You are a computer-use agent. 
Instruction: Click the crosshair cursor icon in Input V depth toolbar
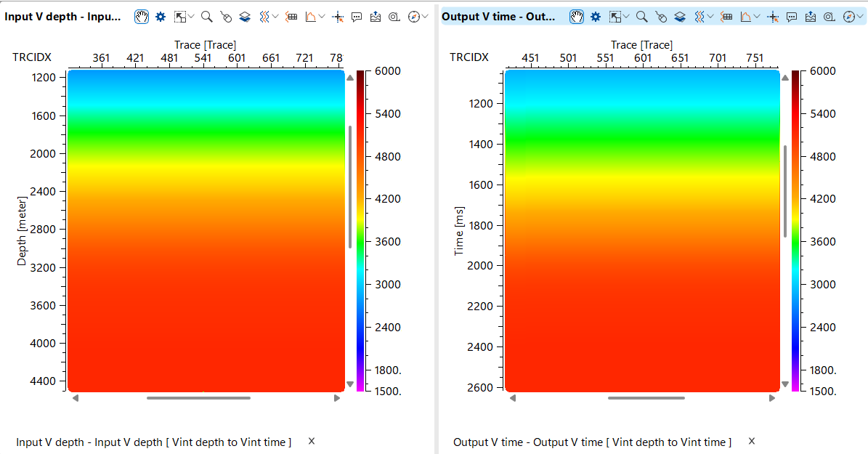[337, 17]
